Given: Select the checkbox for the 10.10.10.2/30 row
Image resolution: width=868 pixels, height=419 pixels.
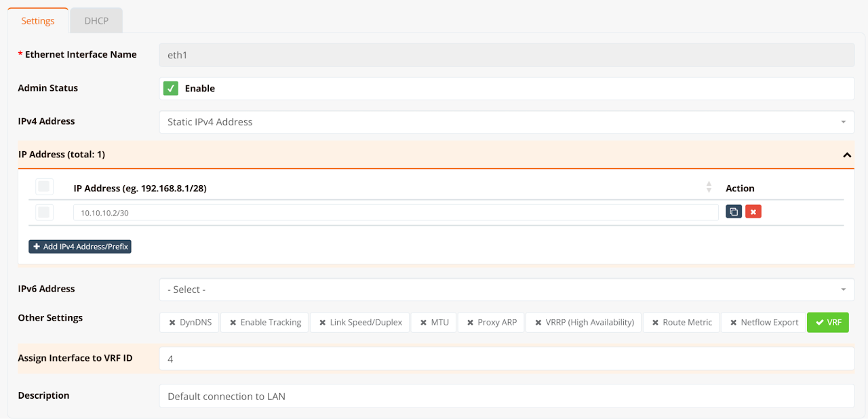Looking at the screenshot, I should pos(44,212).
